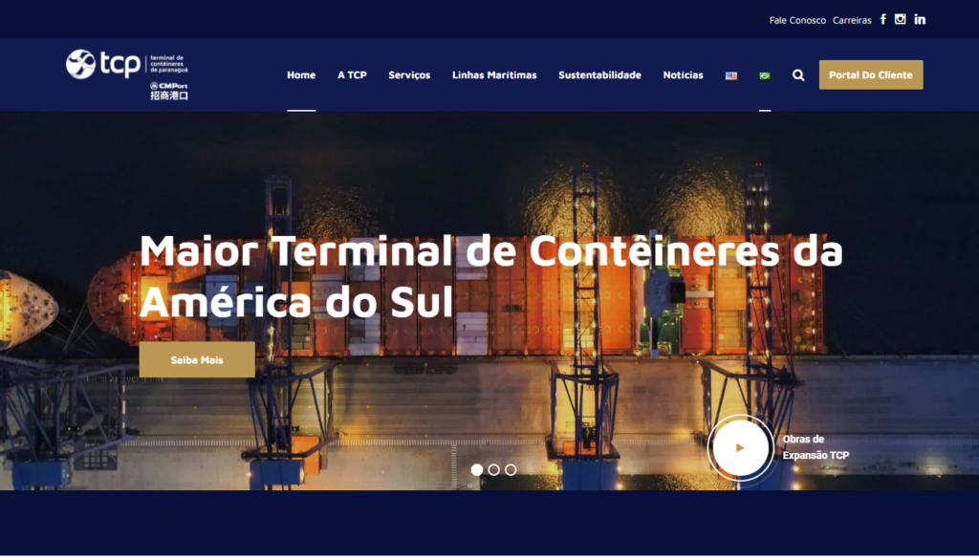The height and width of the screenshot is (560, 979).
Task: Open the LinkedIn social icon
Action: click(x=920, y=19)
